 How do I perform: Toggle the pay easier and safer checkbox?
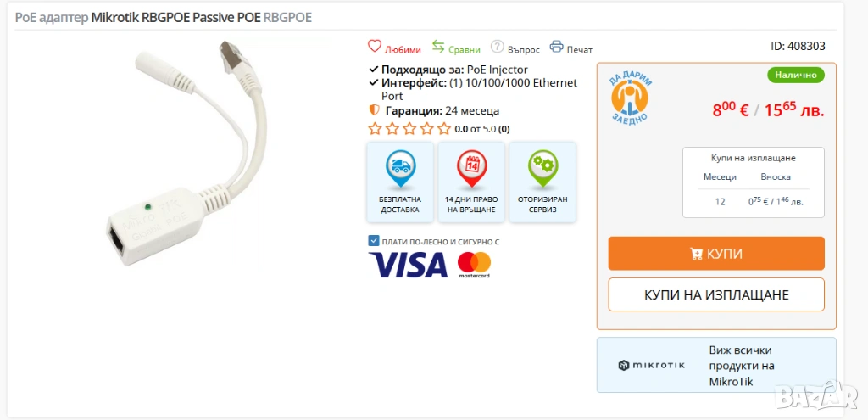[373, 240]
